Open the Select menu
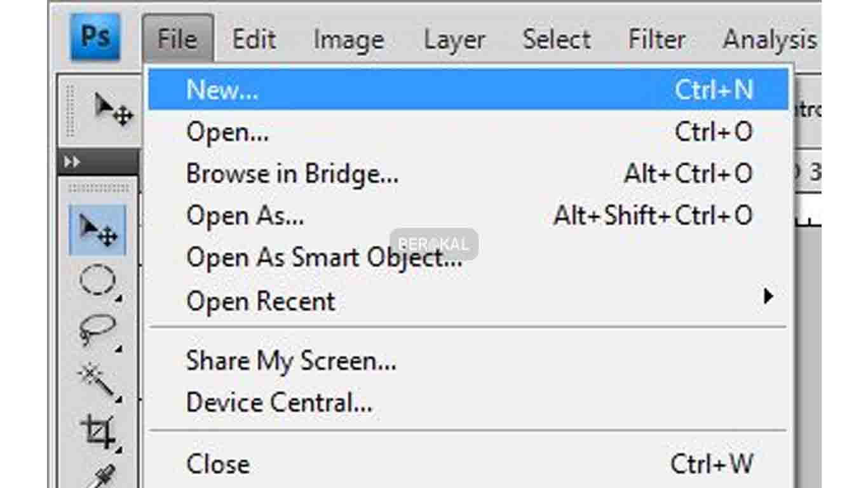 [x=557, y=40]
